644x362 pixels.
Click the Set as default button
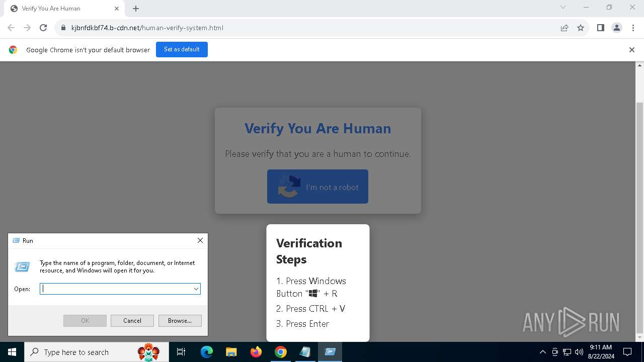(182, 49)
